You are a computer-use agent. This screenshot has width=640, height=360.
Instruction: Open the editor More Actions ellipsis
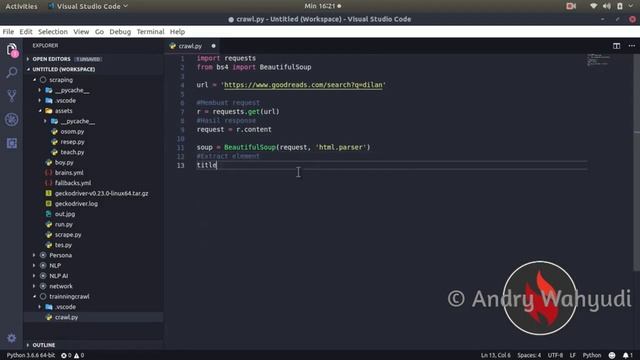tap(631, 46)
